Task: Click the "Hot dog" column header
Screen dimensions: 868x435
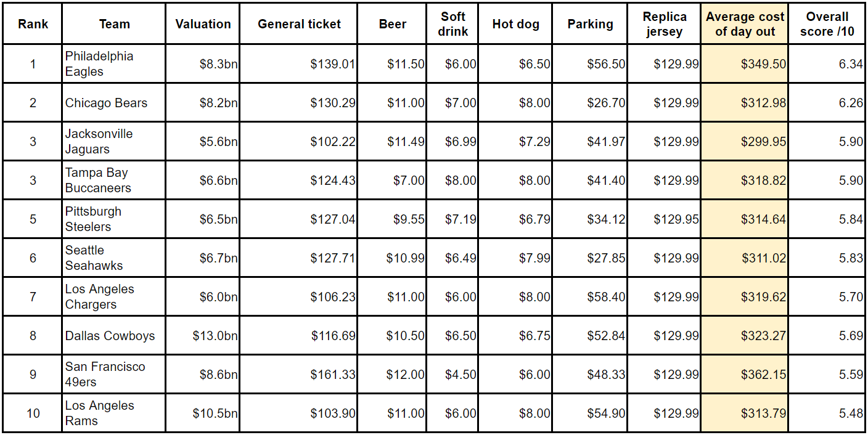Action: pyautogui.click(x=515, y=25)
